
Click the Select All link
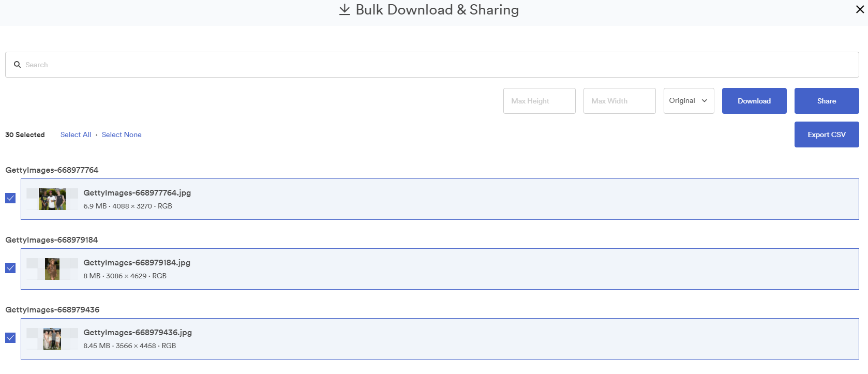(76, 134)
